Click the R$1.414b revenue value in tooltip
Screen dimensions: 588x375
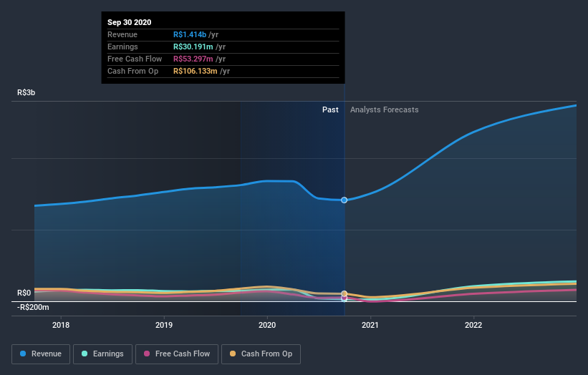(x=190, y=34)
